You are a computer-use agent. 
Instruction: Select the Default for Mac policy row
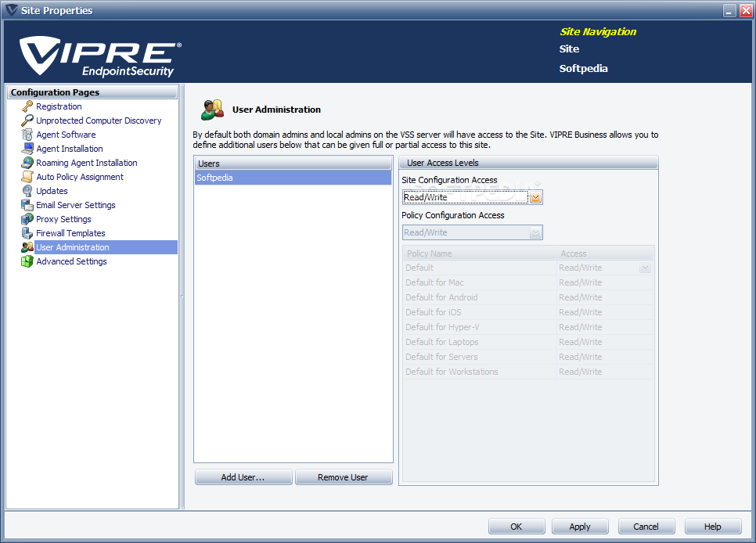pyautogui.click(x=528, y=282)
